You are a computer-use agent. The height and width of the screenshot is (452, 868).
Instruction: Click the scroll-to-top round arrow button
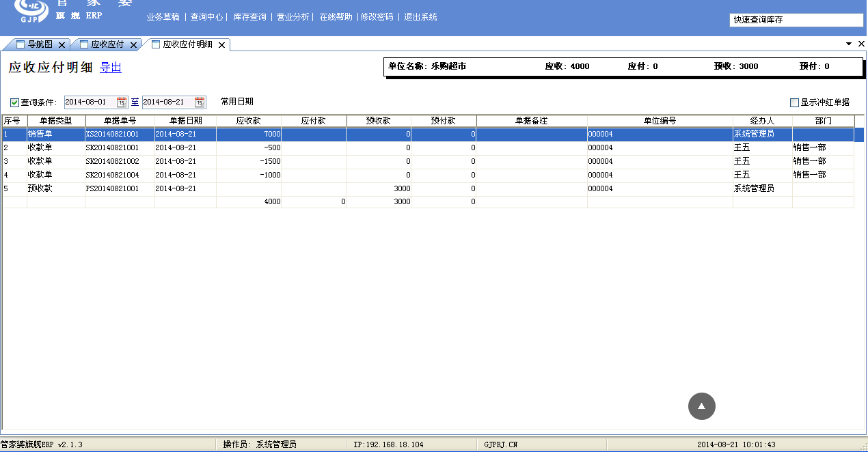tap(701, 406)
